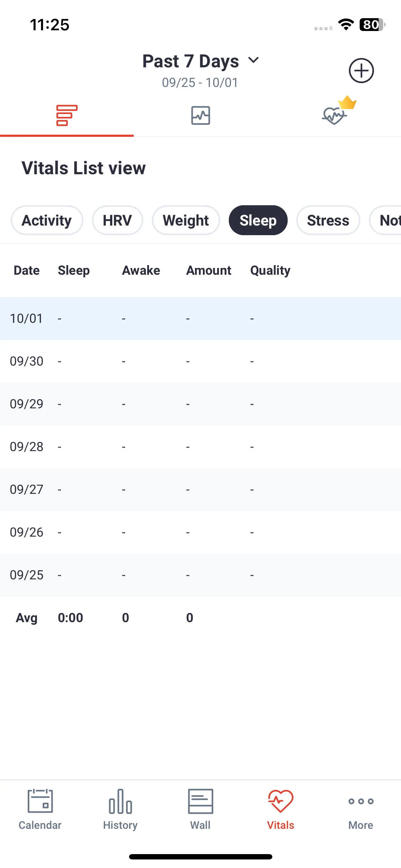Open the 10/01 sleep row

(200, 319)
